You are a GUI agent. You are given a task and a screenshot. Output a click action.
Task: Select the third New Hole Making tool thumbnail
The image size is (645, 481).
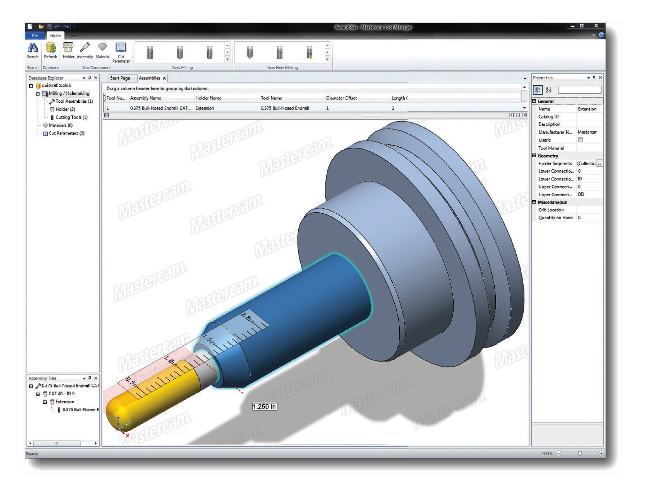click(x=309, y=53)
